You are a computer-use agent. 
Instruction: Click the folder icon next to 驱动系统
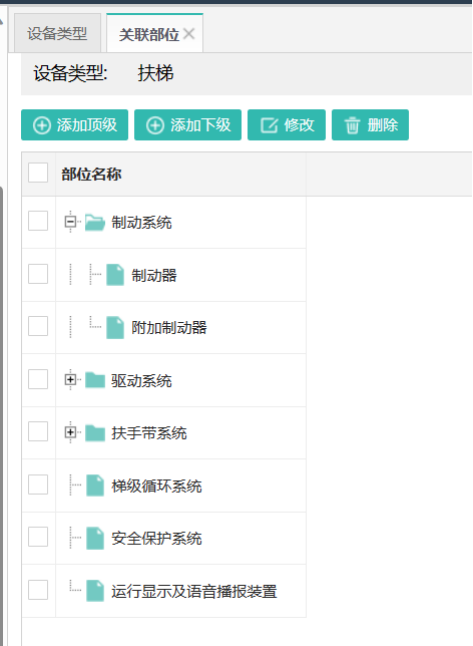coord(95,380)
